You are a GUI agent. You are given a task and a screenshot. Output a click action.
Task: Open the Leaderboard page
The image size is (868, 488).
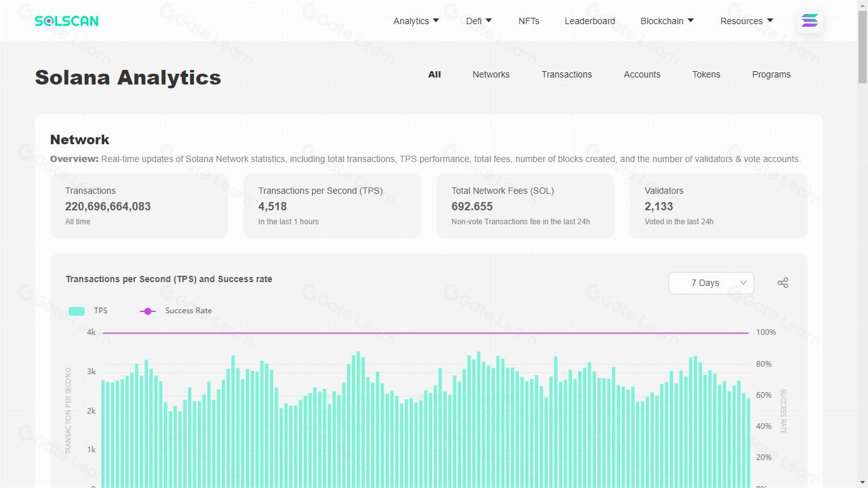(590, 21)
